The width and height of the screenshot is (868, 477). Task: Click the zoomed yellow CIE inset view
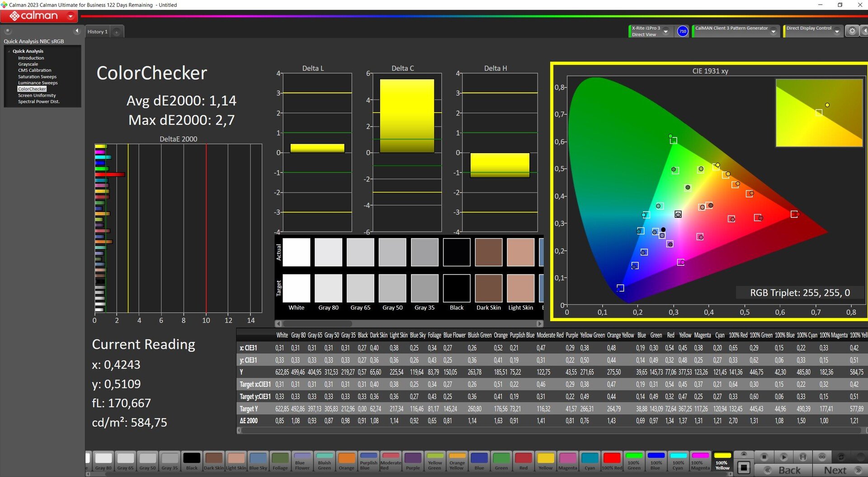tap(819, 113)
